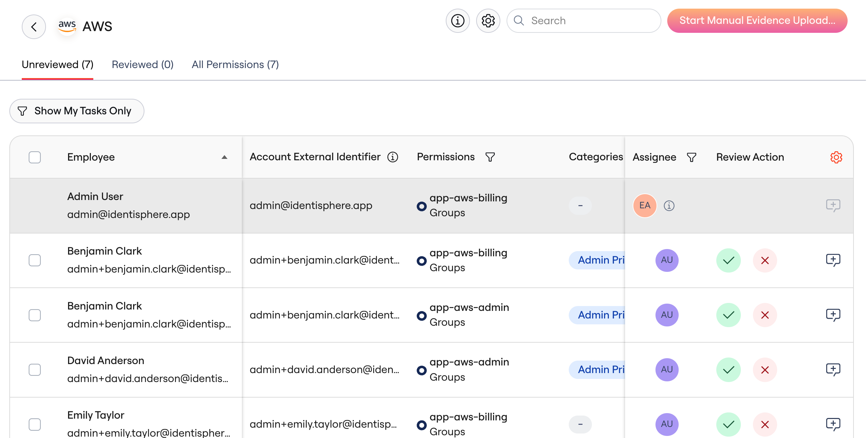Open the All Permissions (7) tab
Image resolution: width=868 pixels, height=438 pixels.
[235, 65]
